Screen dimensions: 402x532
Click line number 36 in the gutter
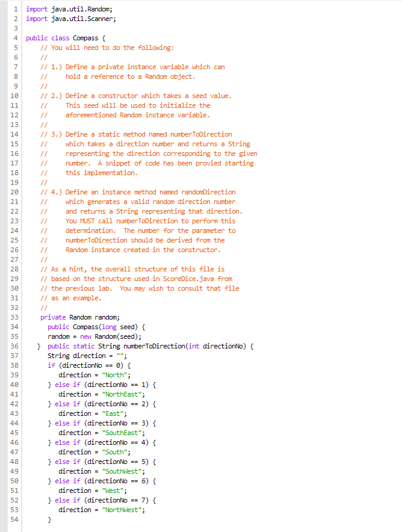[x=14, y=346]
